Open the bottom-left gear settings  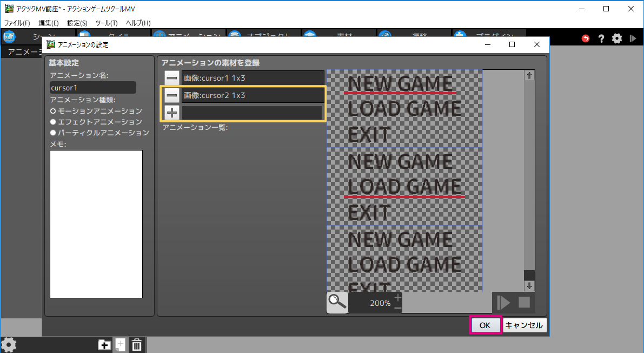click(9, 345)
